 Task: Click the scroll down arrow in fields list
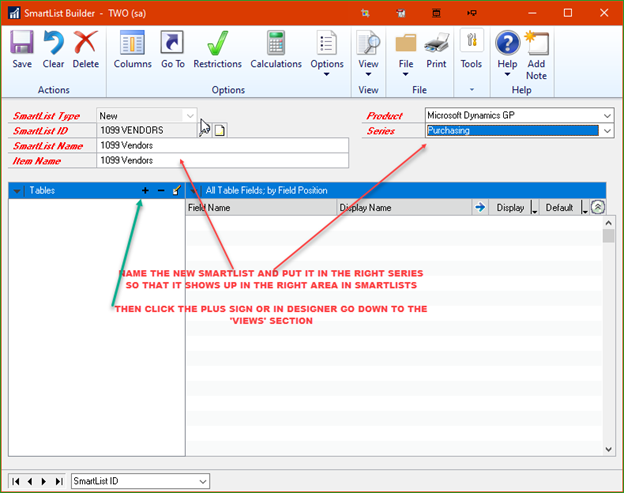(608, 449)
